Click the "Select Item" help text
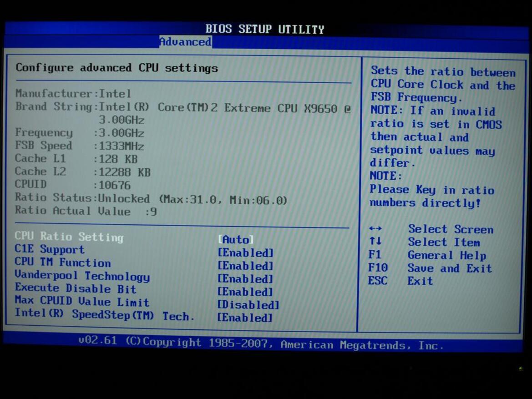Image resolution: width=532 pixels, height=399 pixels. (x=444, y=242)
